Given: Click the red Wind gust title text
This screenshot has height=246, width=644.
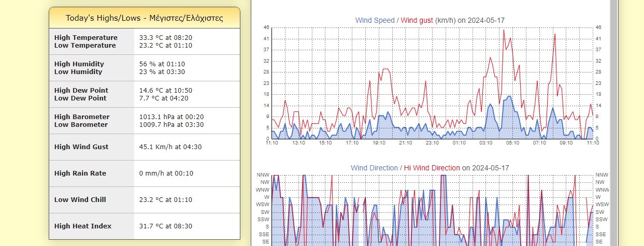Looking at the screenshot, I should click(x=417, y=20).
